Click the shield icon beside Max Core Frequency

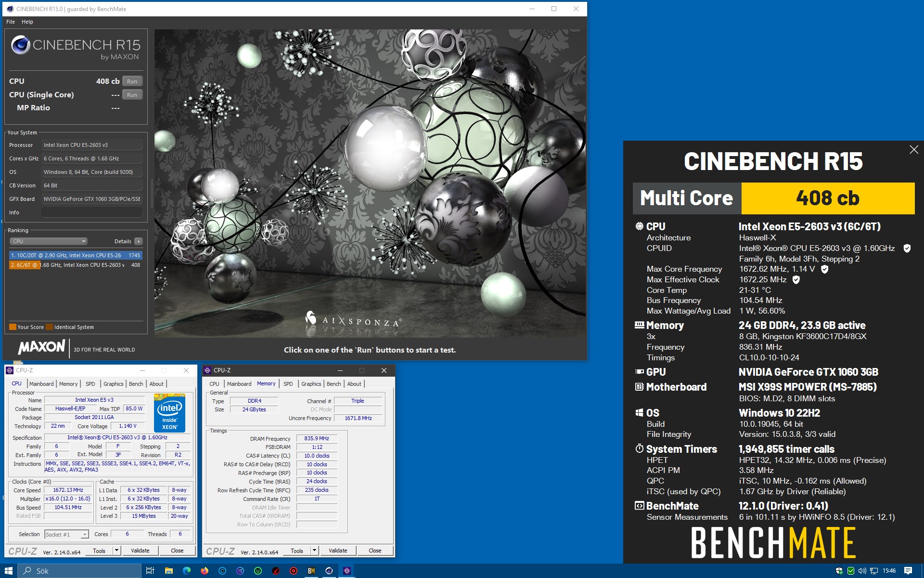824,269
